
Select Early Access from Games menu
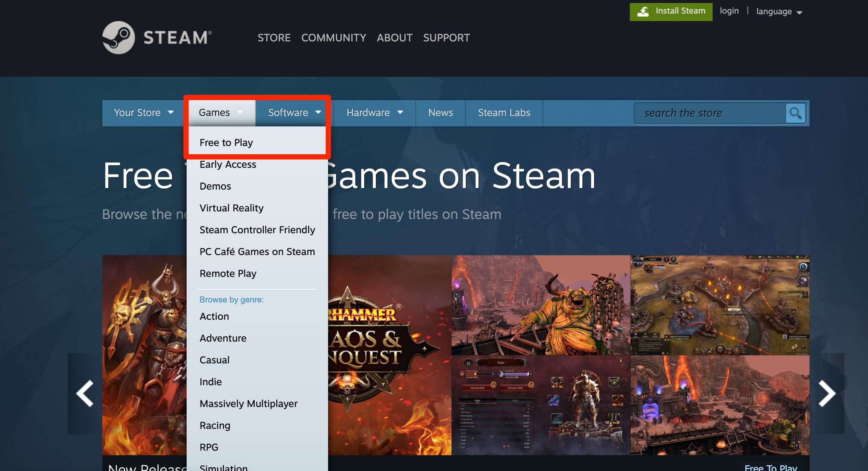coord(227,164)
